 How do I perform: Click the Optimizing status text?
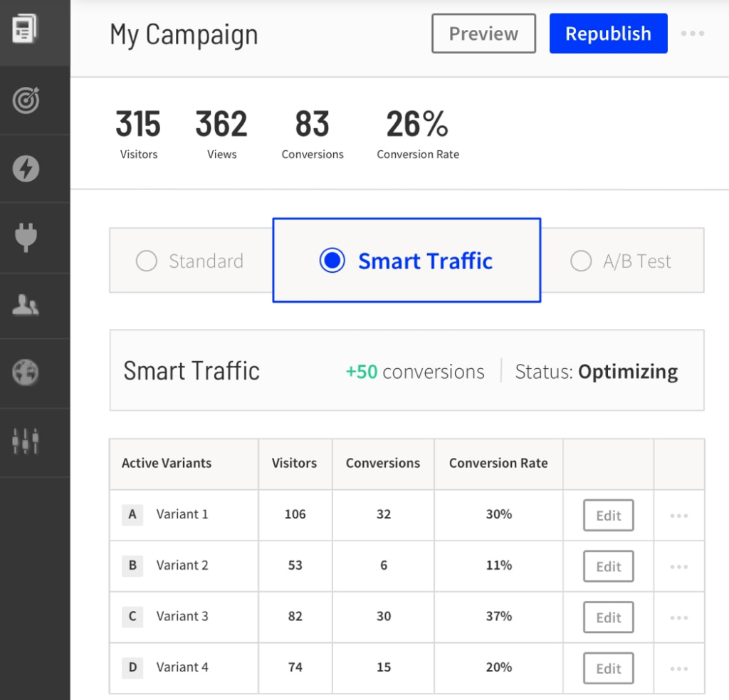click(x=628, y=371)
